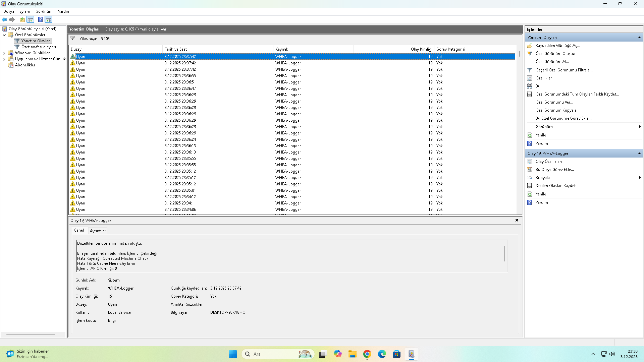This screenshot has height=362, width=644.
Task: Open the Eylem menu
Action: click(x=24, y=11)
